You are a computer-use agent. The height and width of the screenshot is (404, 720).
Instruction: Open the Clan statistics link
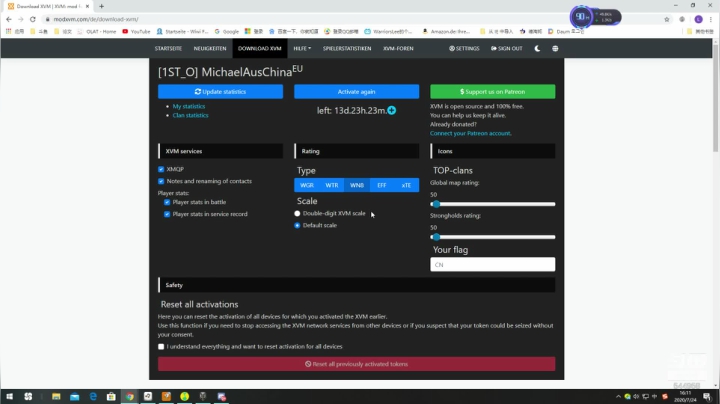(x=191, y=115)
